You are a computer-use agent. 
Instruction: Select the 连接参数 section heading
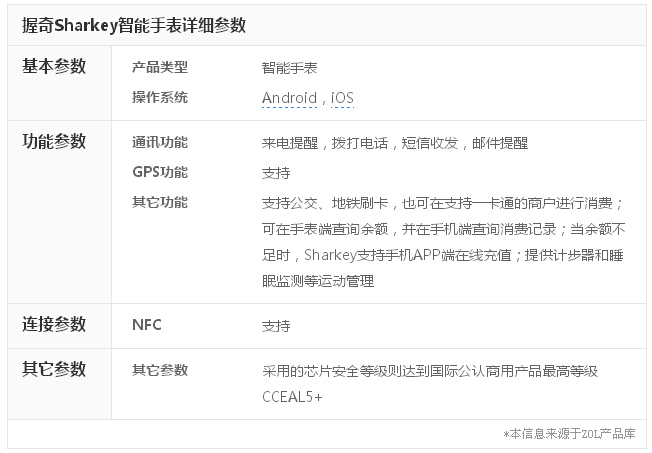pyautogui.click(x=54, y=324)
